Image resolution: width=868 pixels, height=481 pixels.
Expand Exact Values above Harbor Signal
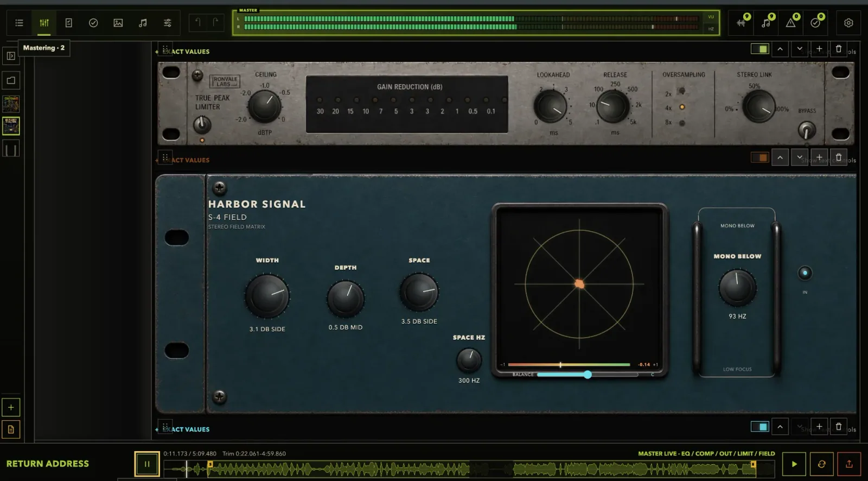(x=183, y=160)
